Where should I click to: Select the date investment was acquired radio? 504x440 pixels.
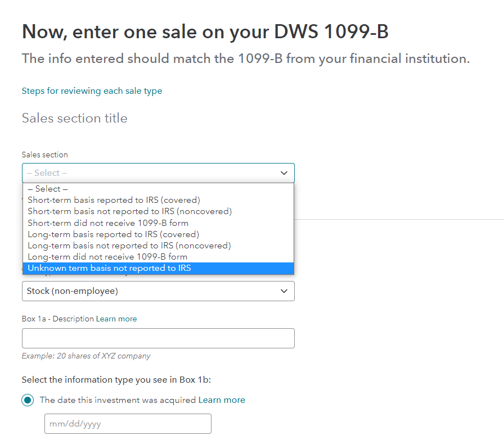point(28,400)
